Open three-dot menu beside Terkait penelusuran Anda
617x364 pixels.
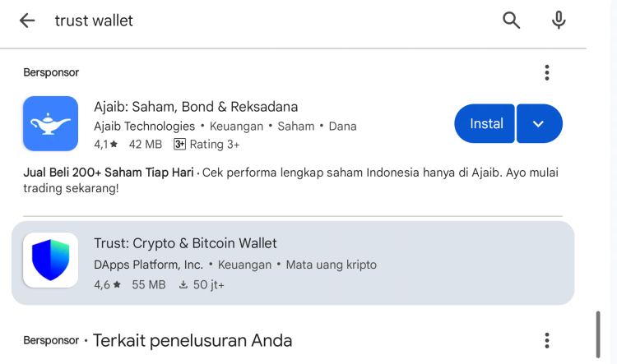pos(546,340)
